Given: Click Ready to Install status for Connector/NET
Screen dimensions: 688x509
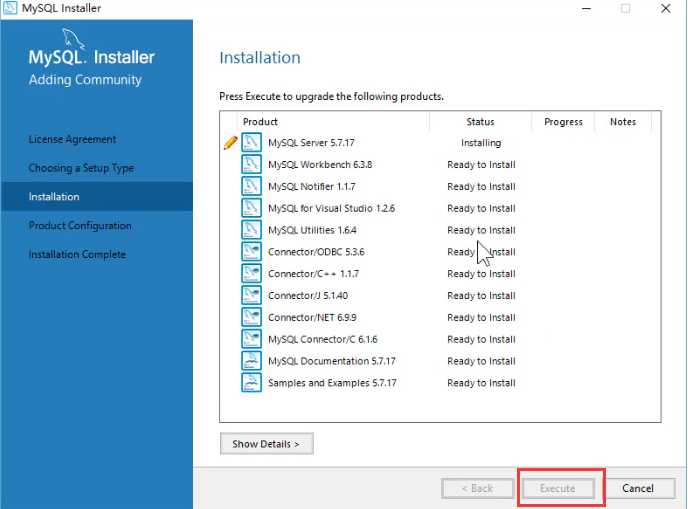Looking at the screenshot, I should (x=481, y=317).
